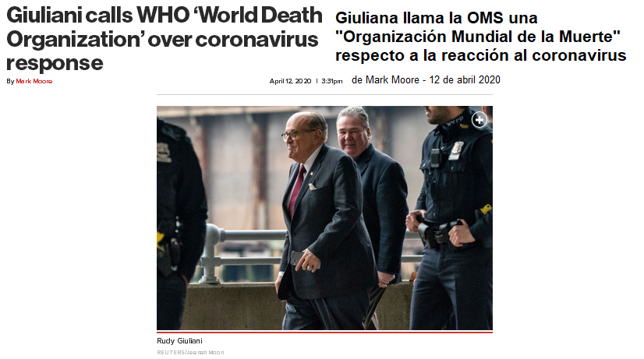Viewport: 644px width, 359px height.
Task: Click the date 'April 12, 2020'
Action: [290, 81]
